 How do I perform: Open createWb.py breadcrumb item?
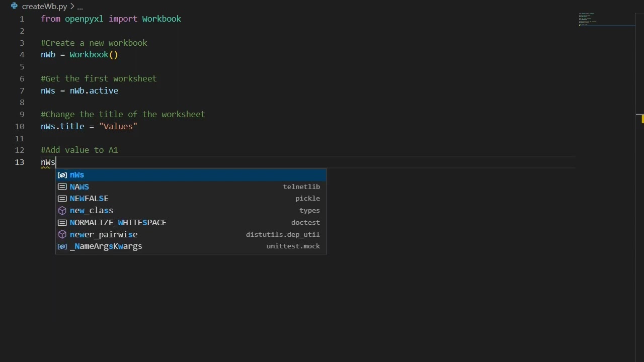44,7
